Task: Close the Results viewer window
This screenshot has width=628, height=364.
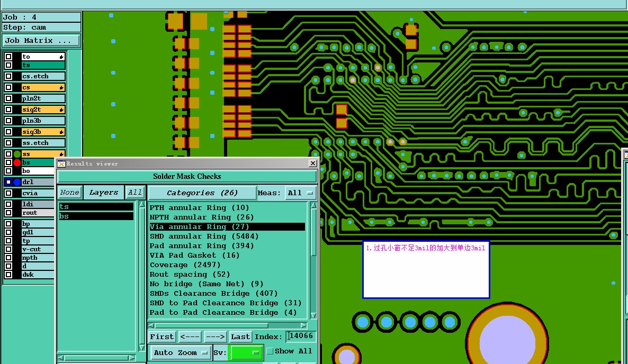Action: 313,163
